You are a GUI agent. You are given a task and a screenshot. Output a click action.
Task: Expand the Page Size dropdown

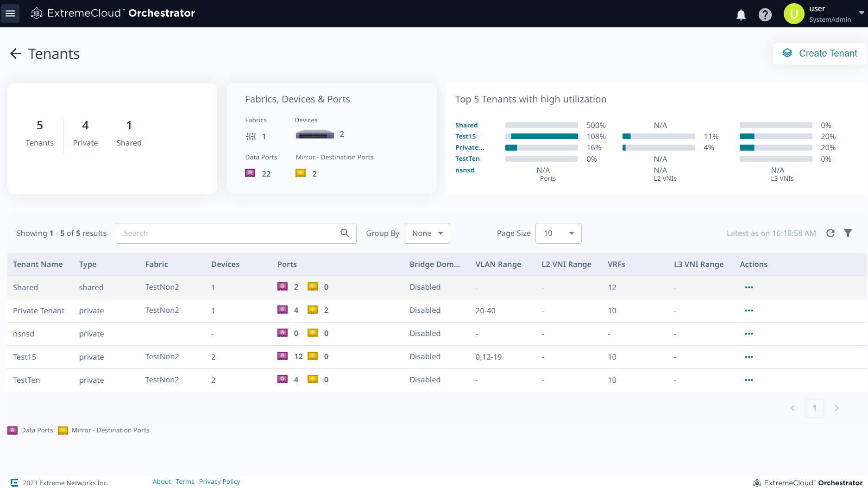point(558,233)
